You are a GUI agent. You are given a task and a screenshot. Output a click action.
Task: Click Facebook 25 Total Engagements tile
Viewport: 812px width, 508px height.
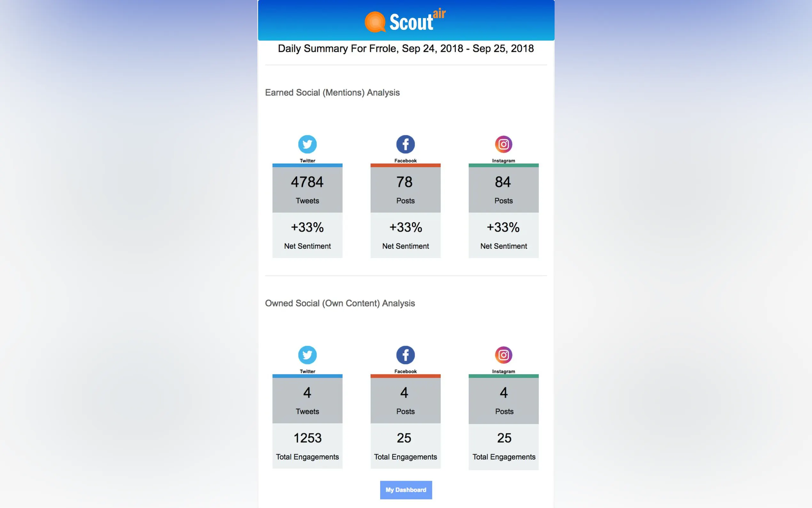coord(405,446)
